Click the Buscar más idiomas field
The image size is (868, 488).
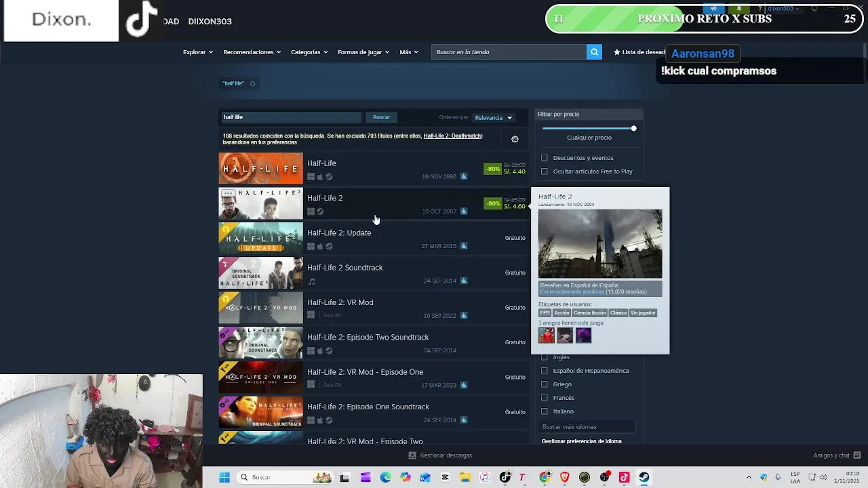tap(588, 427)
